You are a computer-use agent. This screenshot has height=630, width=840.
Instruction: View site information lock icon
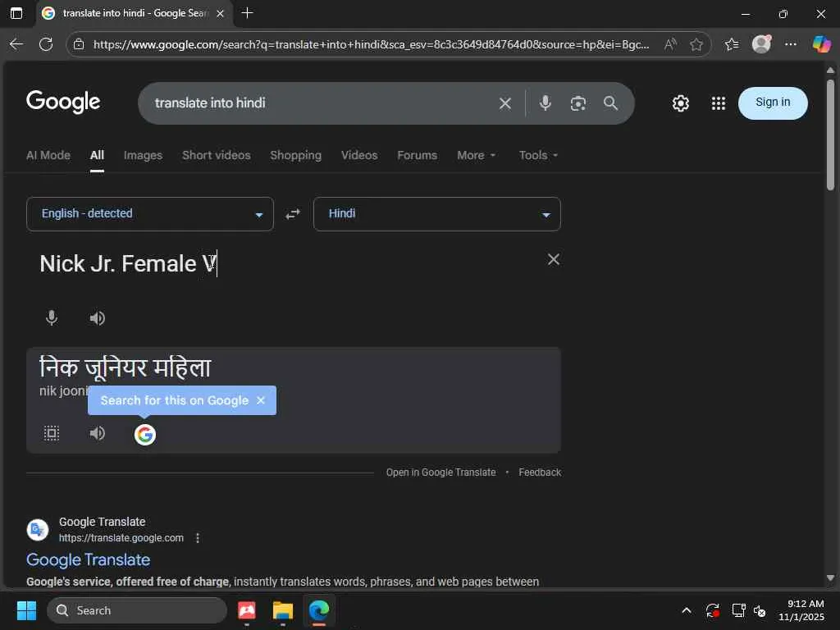[x=79, y=44]
